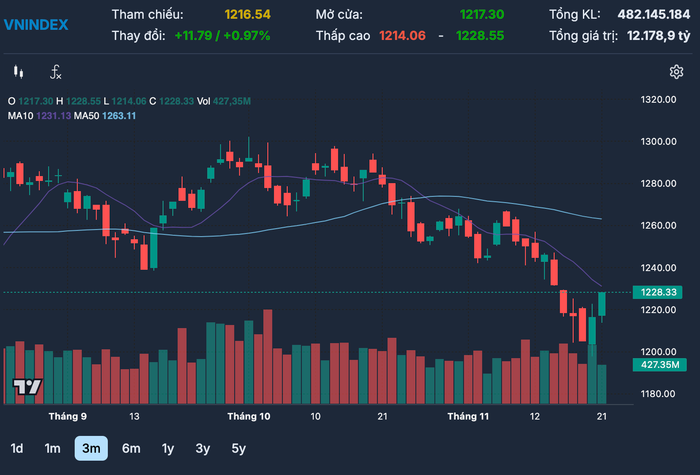Click the Tháng 10 axis label
This screenshot has width=700, height=475.
click(x=249, y=417)
